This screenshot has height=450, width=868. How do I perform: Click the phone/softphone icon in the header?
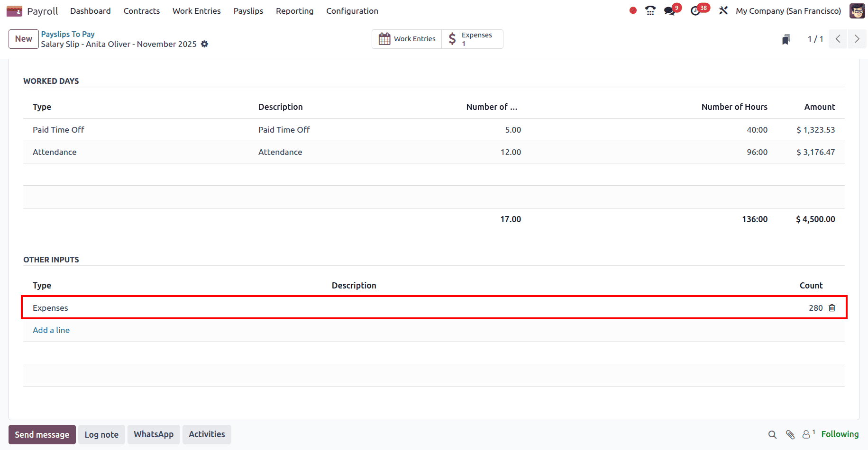coord(650,10)
